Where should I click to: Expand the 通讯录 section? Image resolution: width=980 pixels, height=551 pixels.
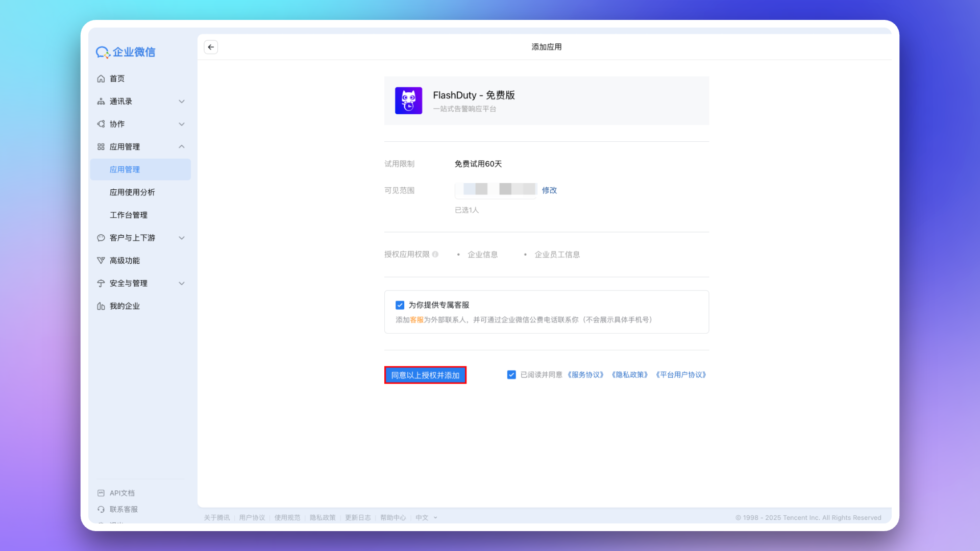pyautogui.click(x=182, y=102)
